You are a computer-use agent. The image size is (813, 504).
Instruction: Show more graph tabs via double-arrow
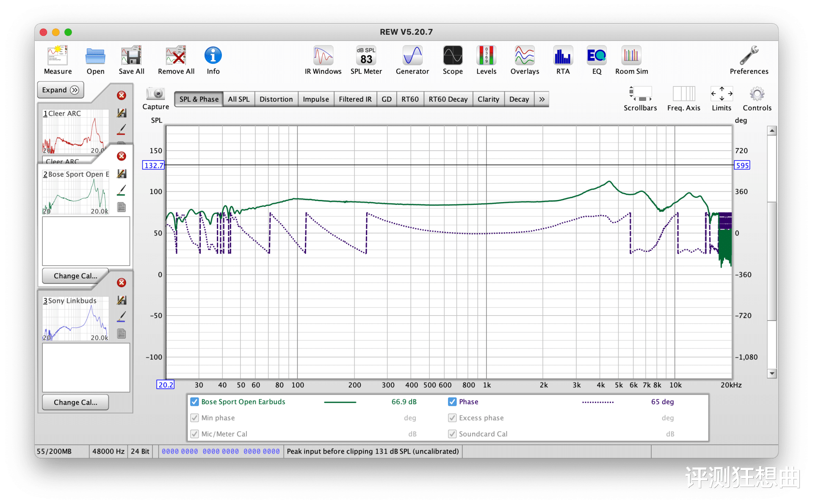(542, 99)
